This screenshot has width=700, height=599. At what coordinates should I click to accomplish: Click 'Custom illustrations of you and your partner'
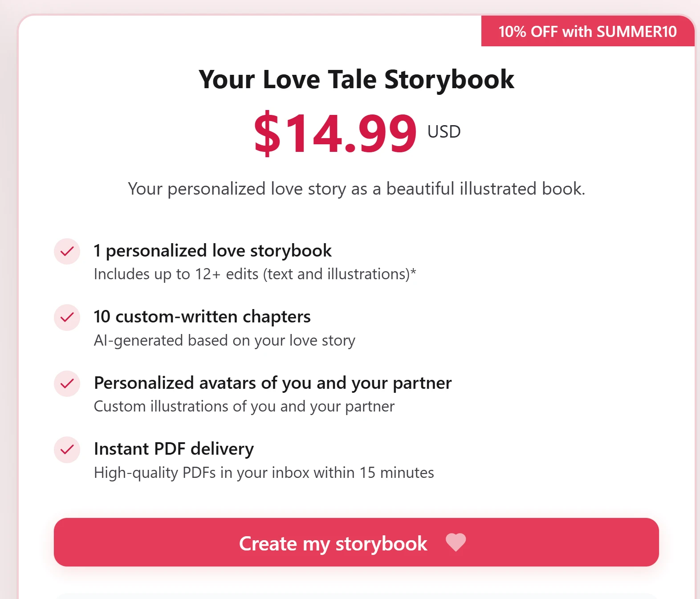click(244, 407)
